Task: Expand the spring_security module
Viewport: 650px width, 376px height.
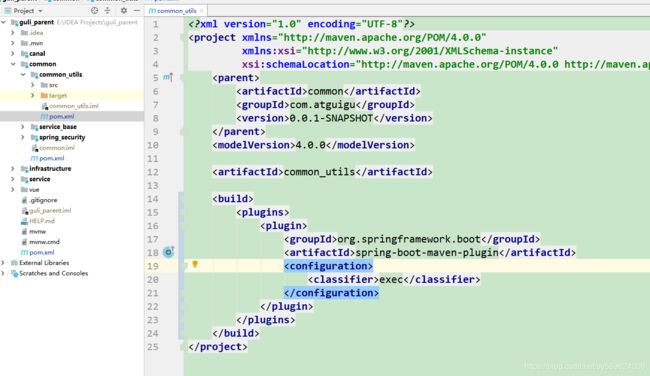Action: 23,137
